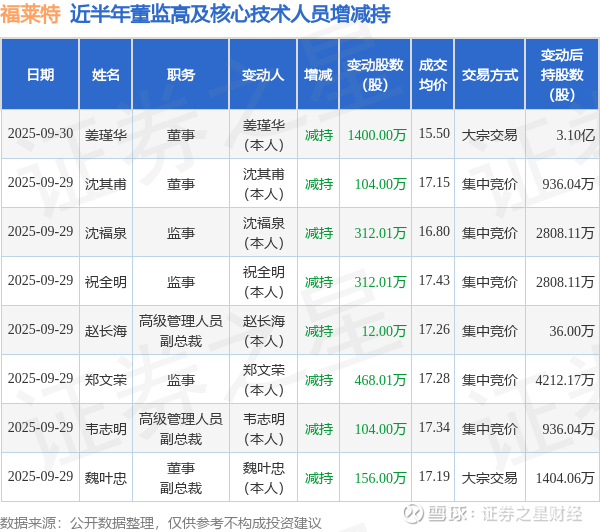Select the 变动后持股数(股) column header
The width and height of the screenshot is (600, 532).
(562, 75)
